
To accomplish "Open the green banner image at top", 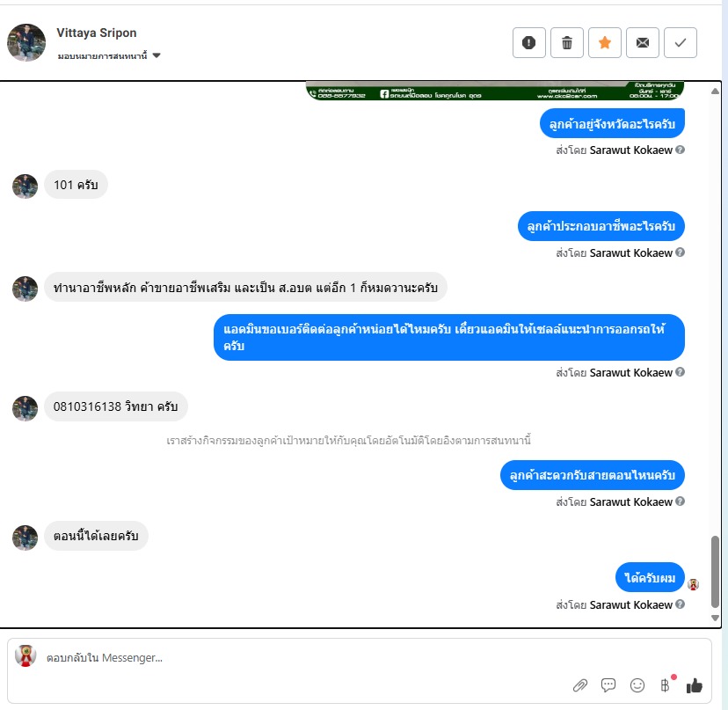I will pos(495,91).
